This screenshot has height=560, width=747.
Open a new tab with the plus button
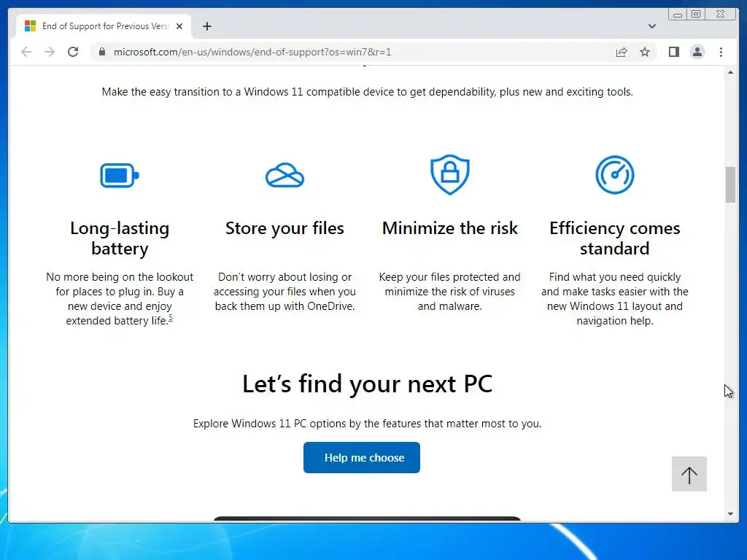(x=206, y=26)
